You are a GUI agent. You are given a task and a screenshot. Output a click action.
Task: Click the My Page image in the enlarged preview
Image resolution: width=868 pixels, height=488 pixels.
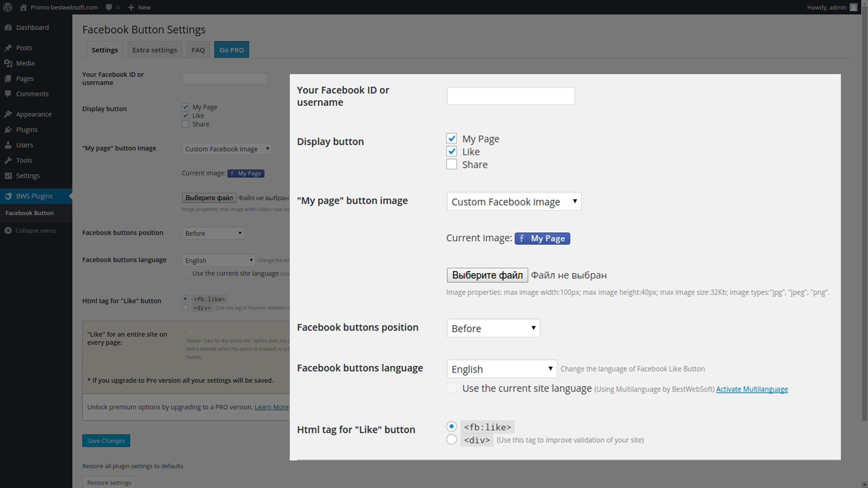tap(542, 239)
